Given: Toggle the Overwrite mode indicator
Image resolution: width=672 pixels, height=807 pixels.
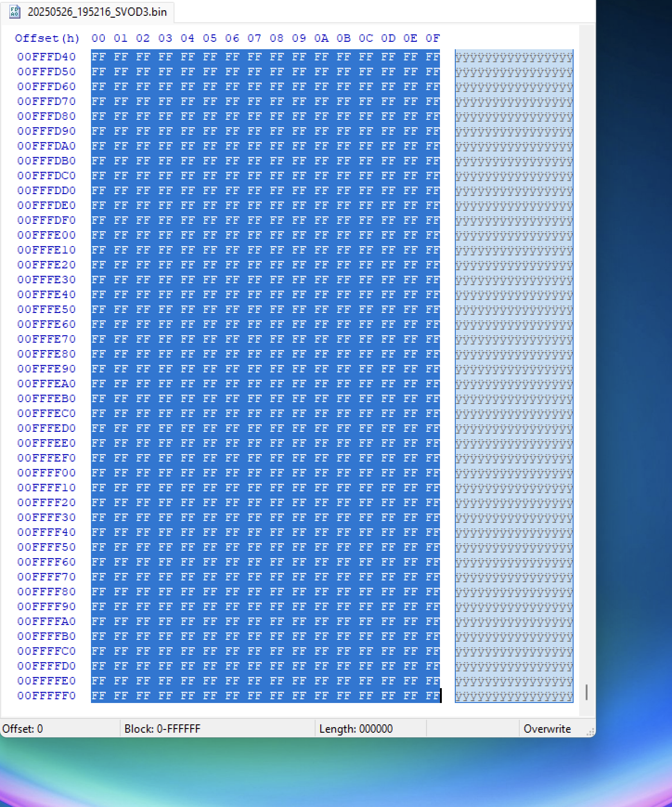Looking at the screenshot, I should [547, 729].
